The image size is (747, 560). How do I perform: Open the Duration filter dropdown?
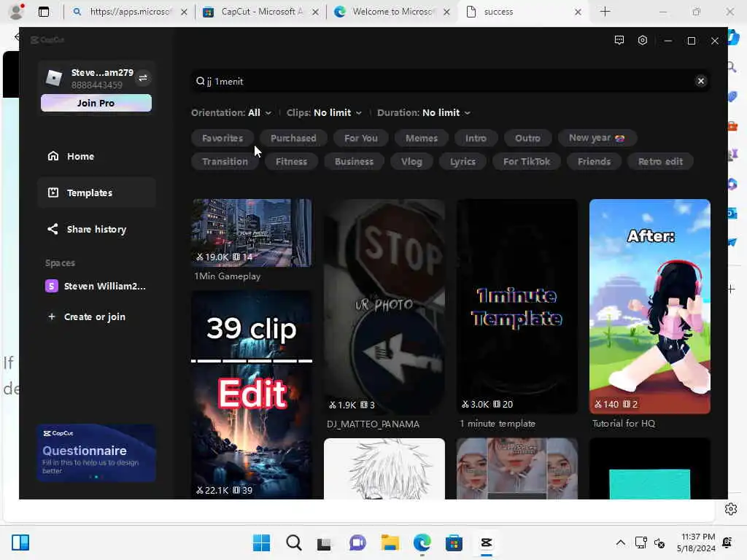coord(424,113)
